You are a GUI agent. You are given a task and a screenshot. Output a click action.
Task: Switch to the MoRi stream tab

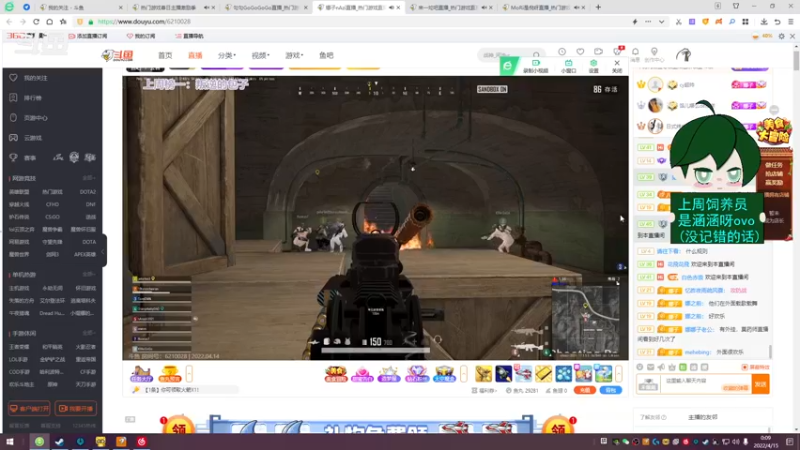tap(542, 7)
